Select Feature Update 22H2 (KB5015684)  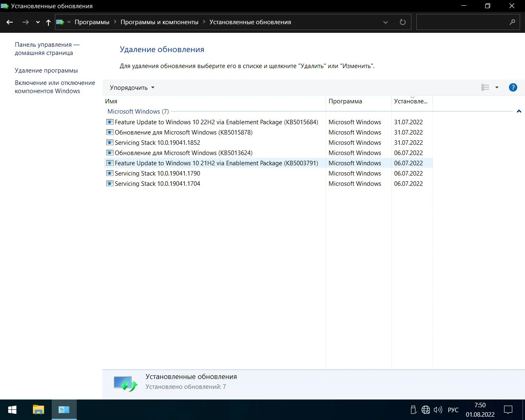tap(268, 122)
